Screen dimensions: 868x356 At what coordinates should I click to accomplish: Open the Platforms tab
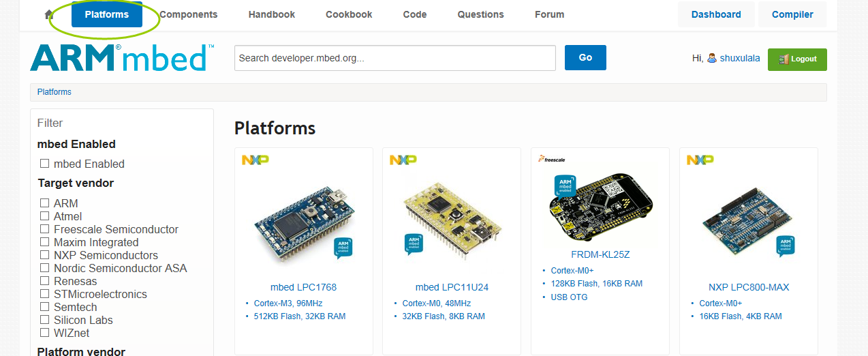(107, 14)
